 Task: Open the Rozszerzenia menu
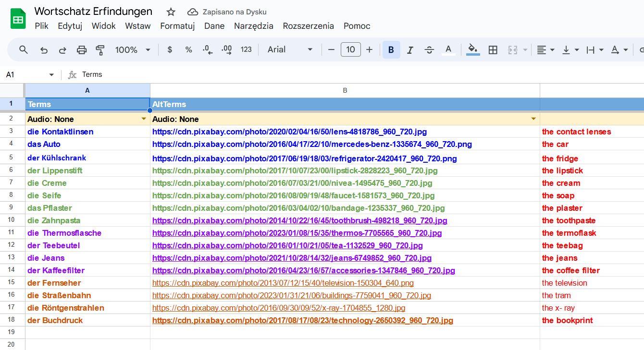(308, 26)
